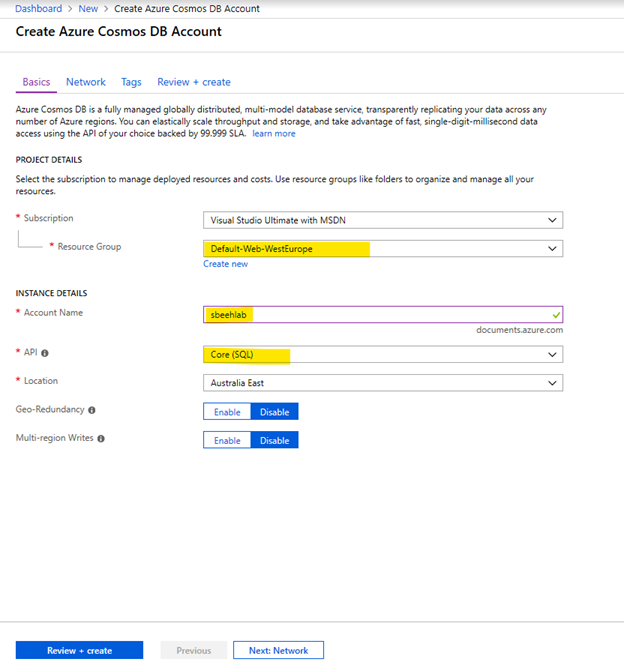Click the API info icon
Screen dimensions: 624x668
pyautogui.click(x=45, y=353)
